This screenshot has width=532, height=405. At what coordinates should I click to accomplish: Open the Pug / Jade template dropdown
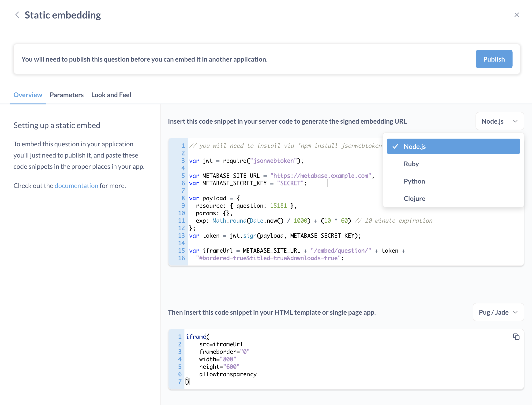498,312
